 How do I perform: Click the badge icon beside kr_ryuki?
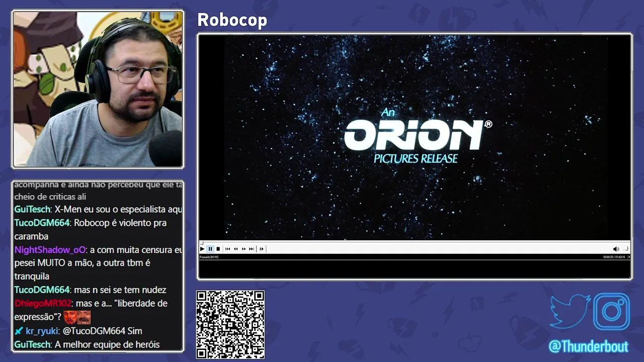(x=19, y=331)
